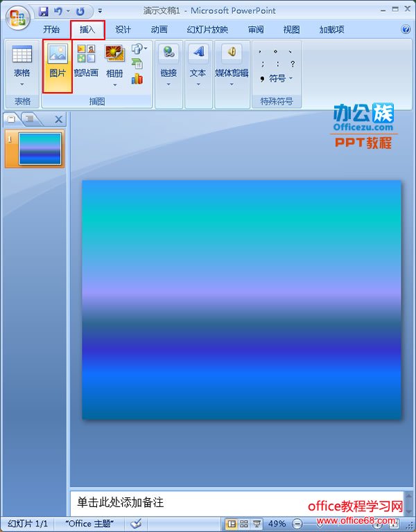Open the 媒体剪辑 media clips button

[x=232, y=61]
